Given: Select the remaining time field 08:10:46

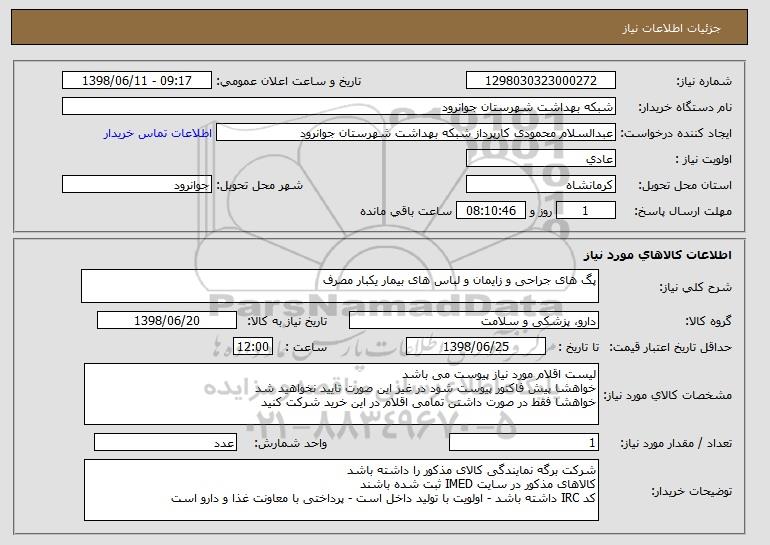Looking at the screenshot, I should pos(491,211).
